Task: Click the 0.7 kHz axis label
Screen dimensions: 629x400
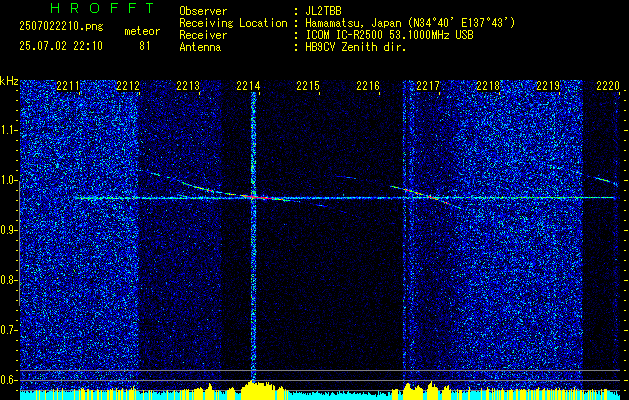Action: tap(8, 330)
